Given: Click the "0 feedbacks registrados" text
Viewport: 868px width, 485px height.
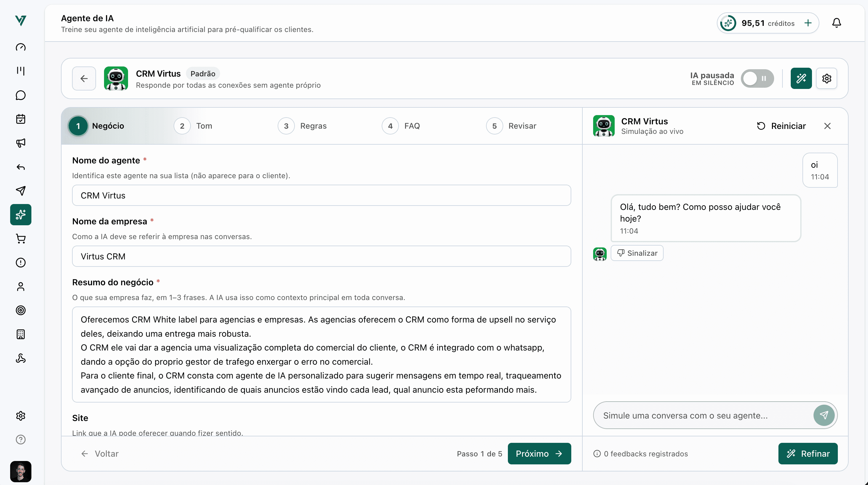Looking at the screenshot, I should tap(645, 454).
